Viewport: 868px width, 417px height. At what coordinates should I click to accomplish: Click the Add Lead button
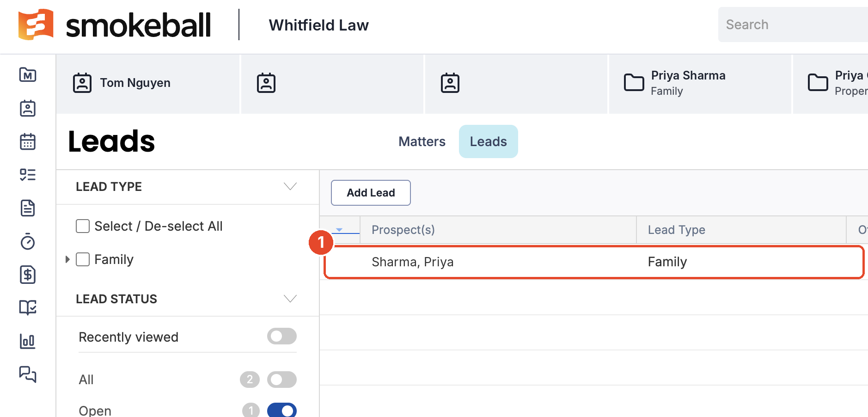click(371, 193)
